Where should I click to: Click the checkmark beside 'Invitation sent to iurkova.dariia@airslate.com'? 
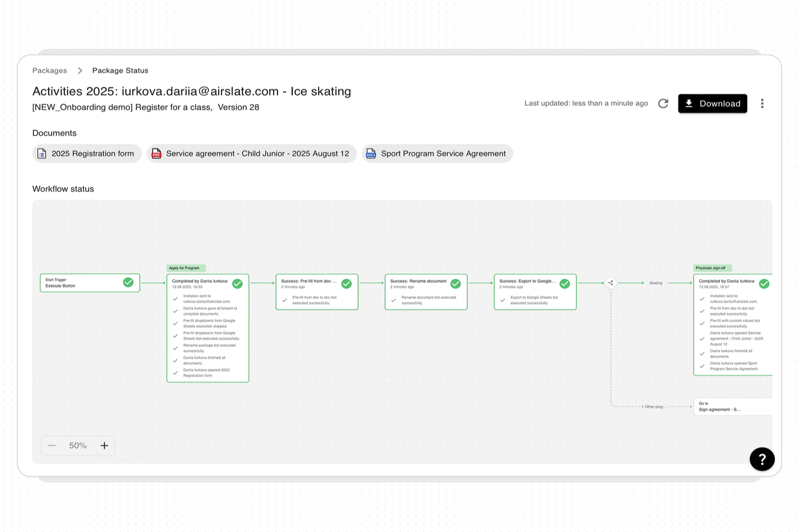click(175, 298)
